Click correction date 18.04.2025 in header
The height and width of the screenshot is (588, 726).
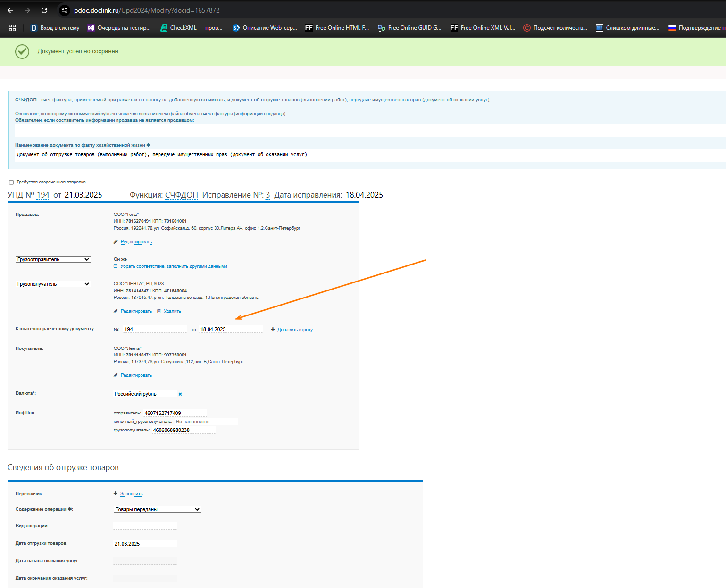coord(364,195)
